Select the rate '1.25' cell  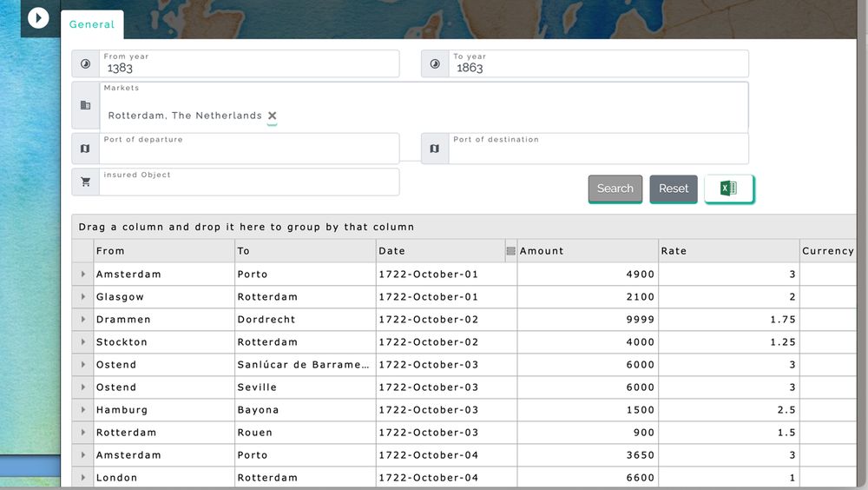(729, 342)
